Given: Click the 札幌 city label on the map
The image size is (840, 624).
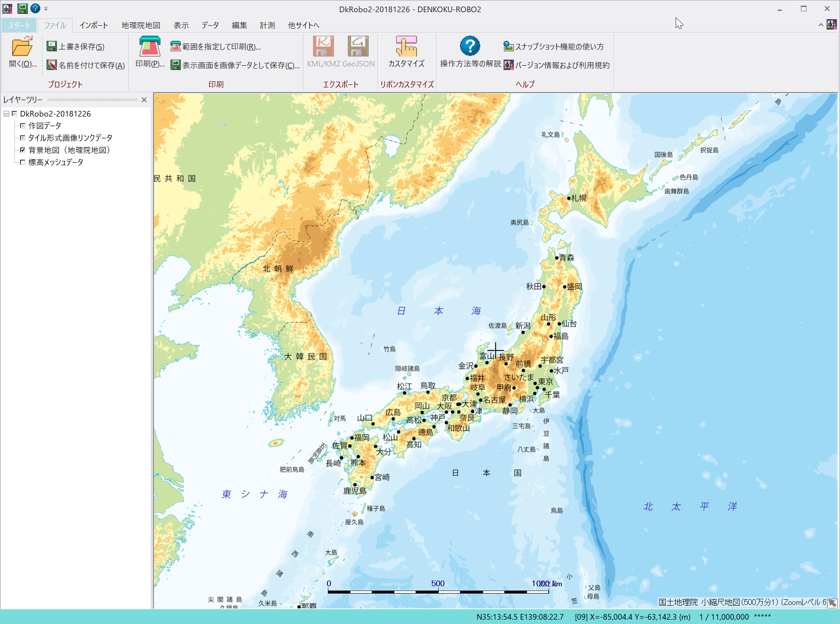Looking at the screenshot, I should tap(579, 198).
